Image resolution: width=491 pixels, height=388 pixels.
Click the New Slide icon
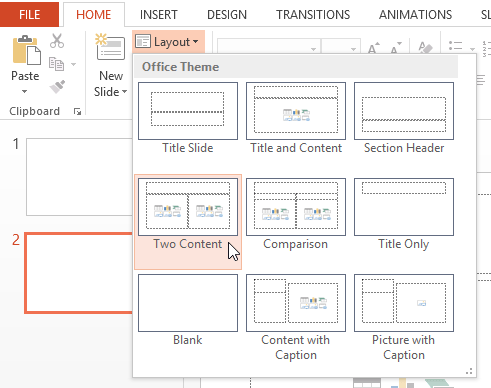tap(110, 47)
